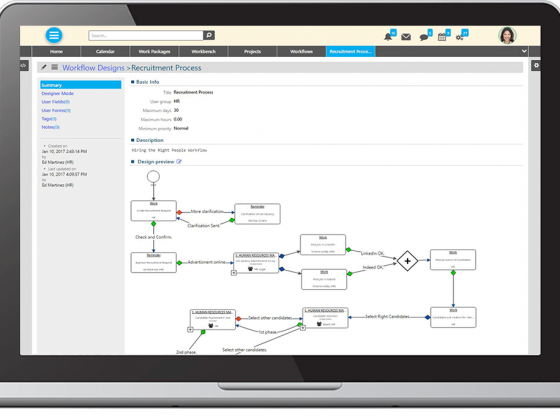560x420 pixels.
Task: Click the parallel gateway plus diamond
Action: coord(407,261)
